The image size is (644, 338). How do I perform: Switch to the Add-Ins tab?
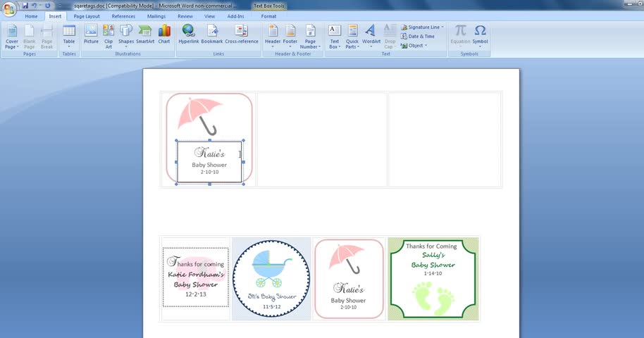pyautogui.click(x=236, y=16)
